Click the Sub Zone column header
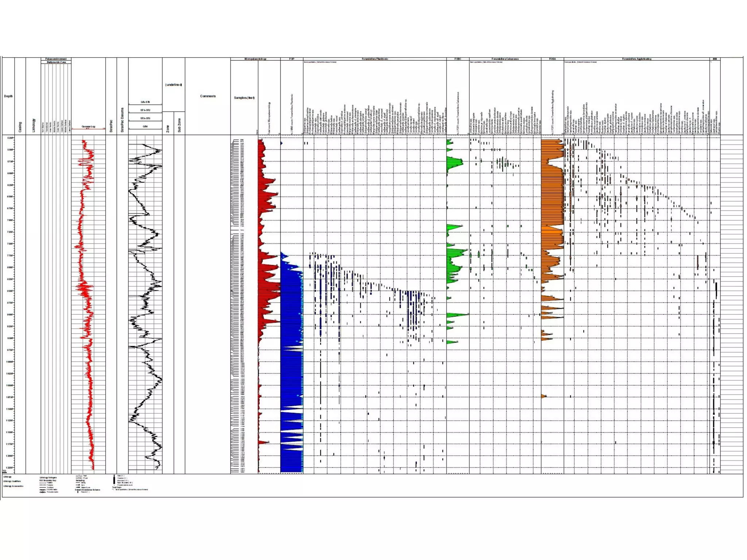The width and height of the screenshot is (747, 560). click(179, 125)
